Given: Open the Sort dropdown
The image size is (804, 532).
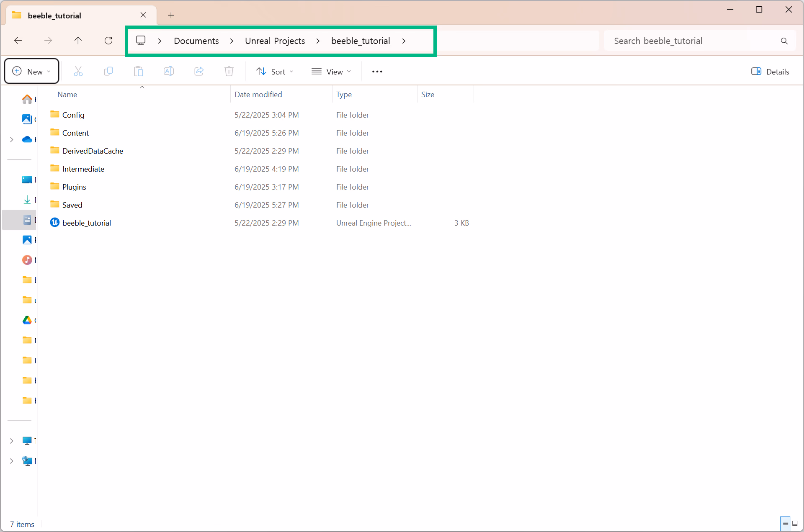Looking at the screenshot, I should [x=275, y=71].
